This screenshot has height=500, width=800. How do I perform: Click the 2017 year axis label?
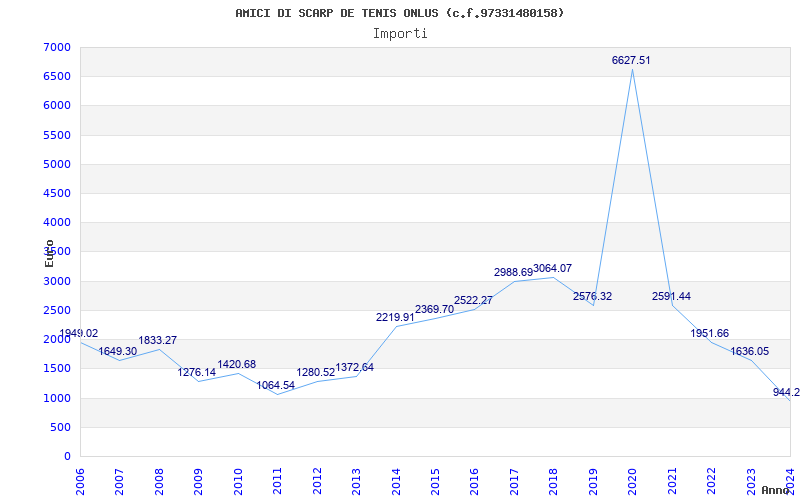pos(514,481)
